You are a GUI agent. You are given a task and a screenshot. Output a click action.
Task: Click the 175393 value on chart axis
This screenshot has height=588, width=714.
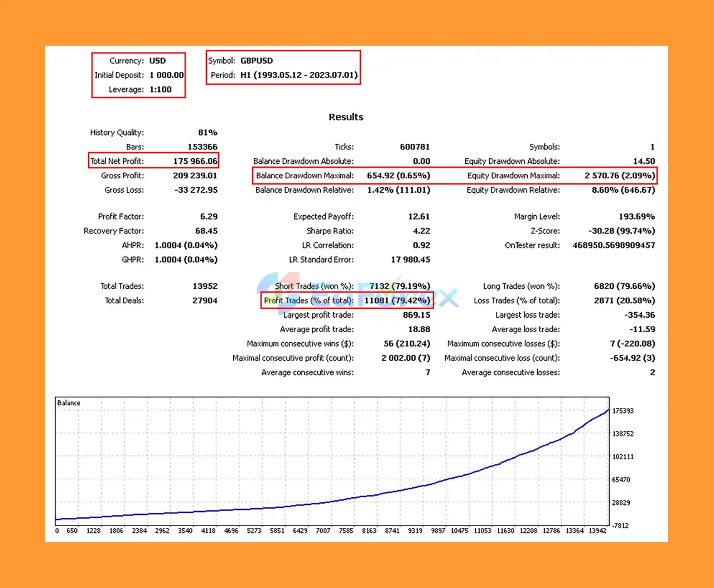click(623, 411)
